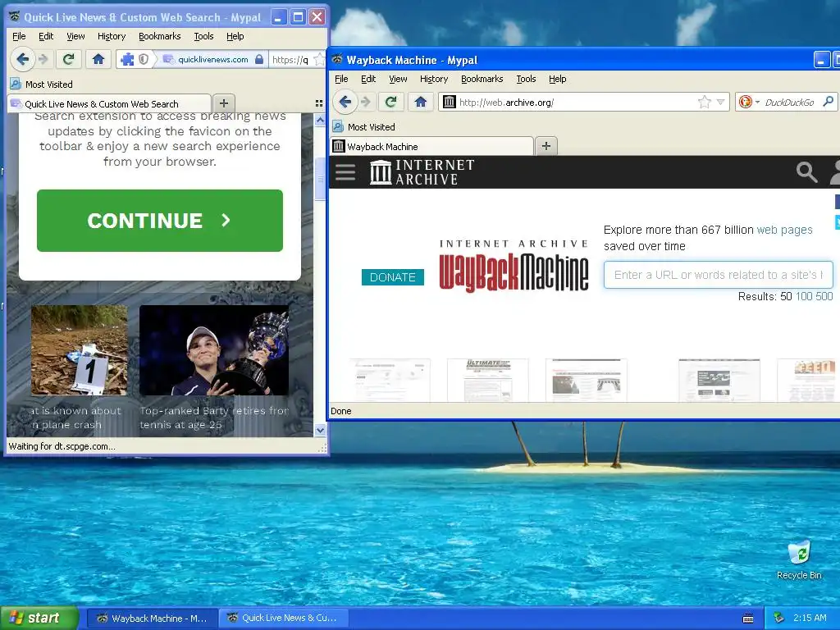Click the Wayback Machine URL search field

point(718,275)
